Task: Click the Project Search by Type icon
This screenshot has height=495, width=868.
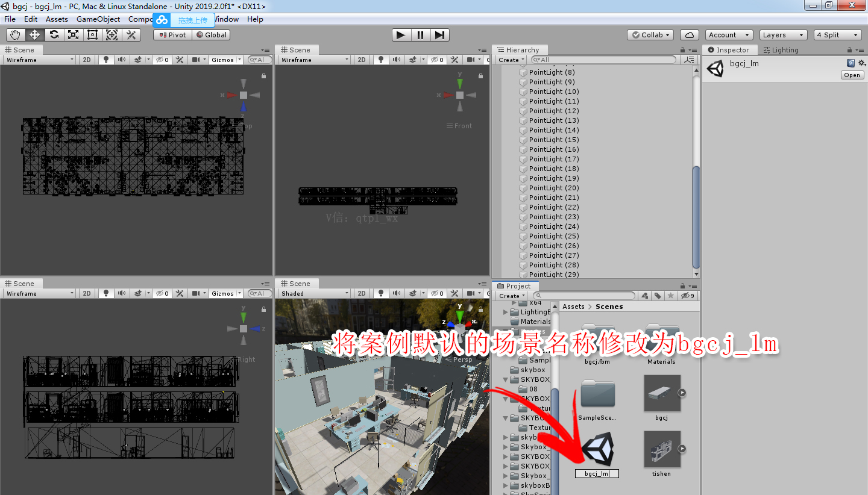Action: [646, 296]
